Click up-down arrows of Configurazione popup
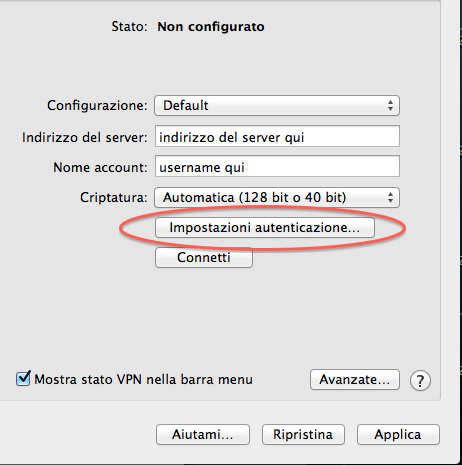Screen dimensions: 462x465 pyautogui.click(x=390, y=106)
